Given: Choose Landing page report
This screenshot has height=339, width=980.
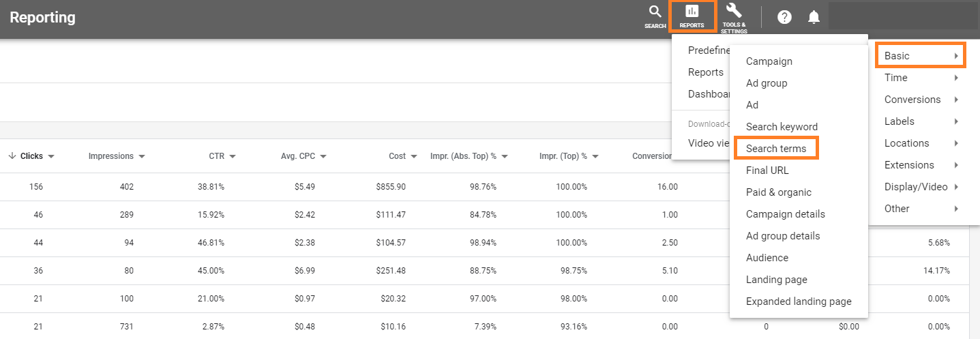Looking at the screenshot, I should (x=776, y=280).
